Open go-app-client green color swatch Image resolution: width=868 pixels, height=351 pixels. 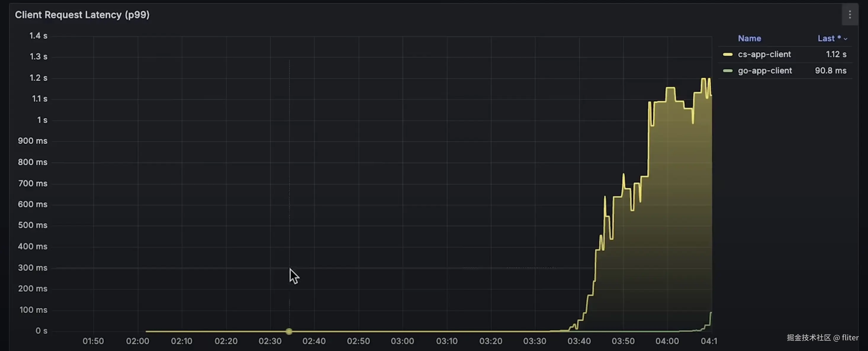727,71
